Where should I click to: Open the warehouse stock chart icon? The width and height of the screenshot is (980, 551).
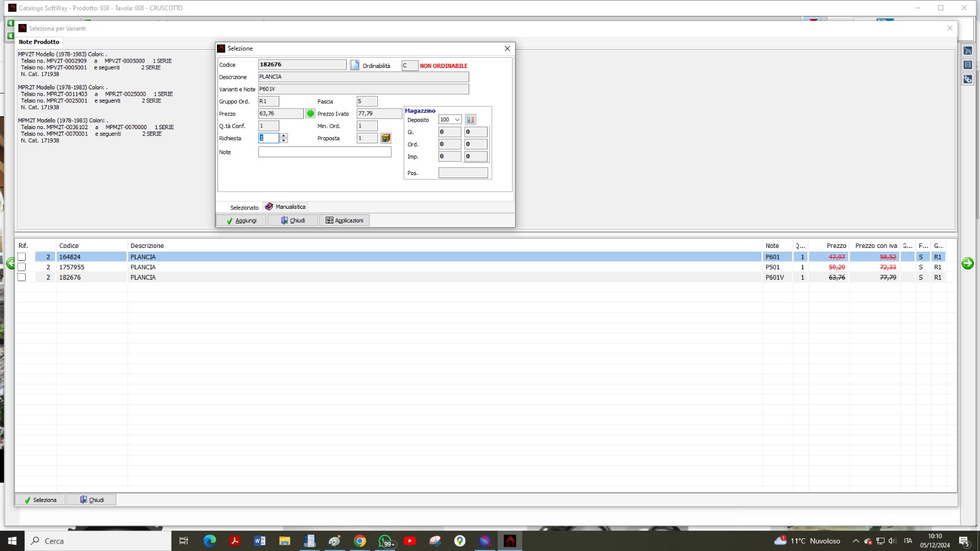[x=470, y=119]
